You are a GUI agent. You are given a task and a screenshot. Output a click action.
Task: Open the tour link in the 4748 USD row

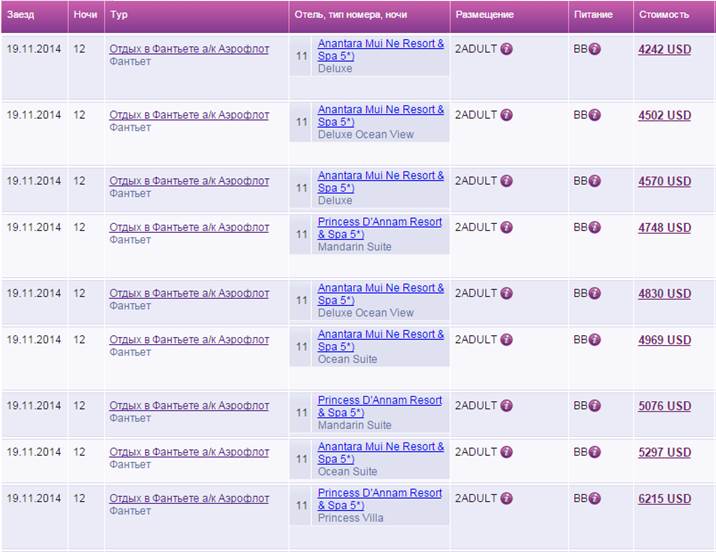click(x=188, y=227)
